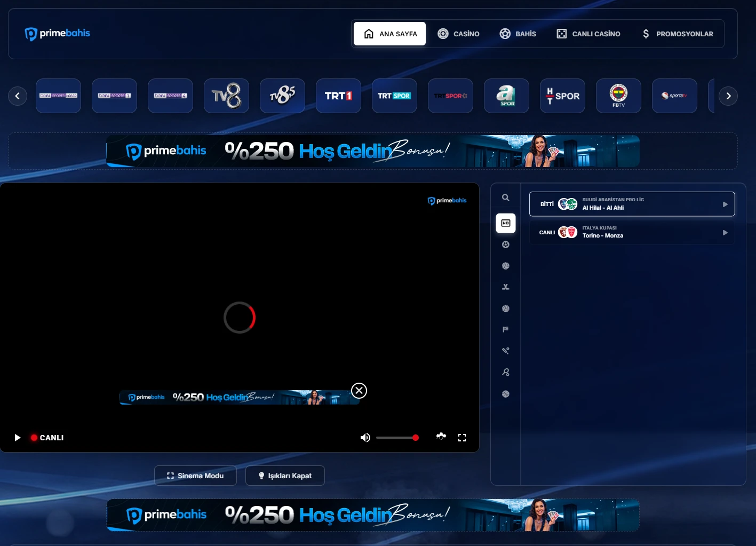Open the PROMOSYONLAR menu item
This screenshot has height=546, width=756.
coord(678,34)
